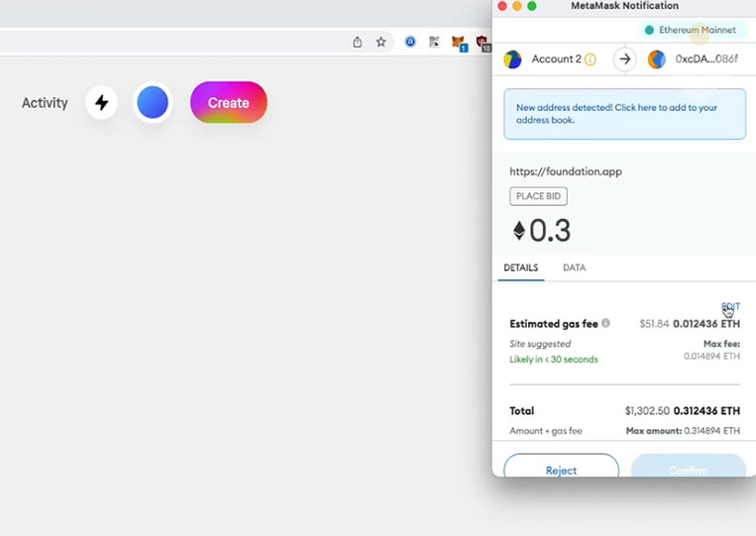756x536 pixels.
Task: Click the arrow between sender and recipient
Action: pyautogui.click(x=625, y=59)
